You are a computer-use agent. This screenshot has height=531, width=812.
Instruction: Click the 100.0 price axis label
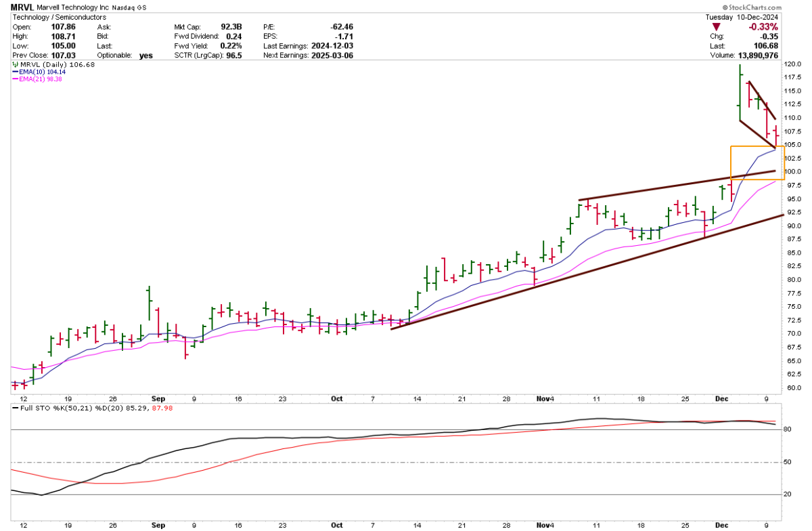coord(793,172)
